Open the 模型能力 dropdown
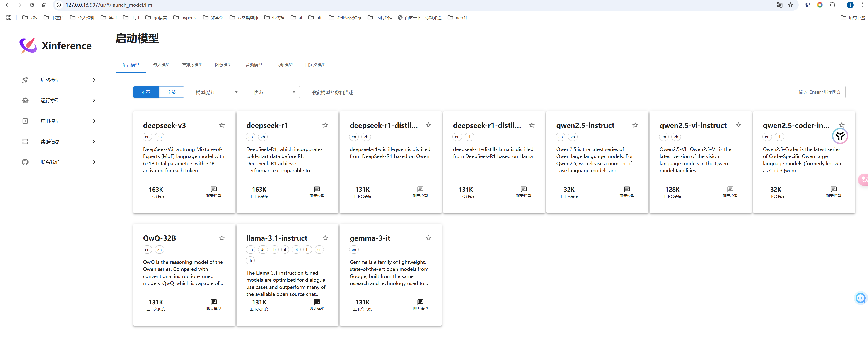 216,92
